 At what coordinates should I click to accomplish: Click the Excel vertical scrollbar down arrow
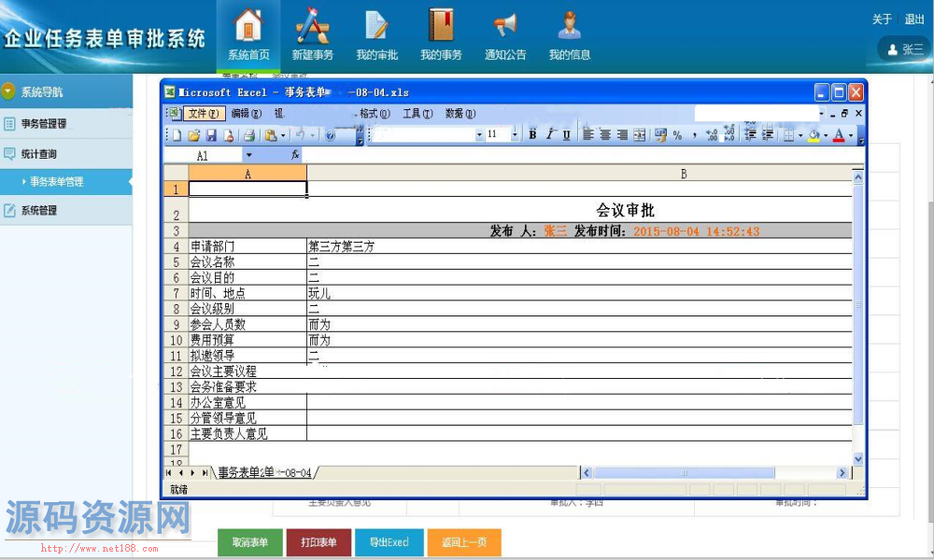(x=858, y=458)
